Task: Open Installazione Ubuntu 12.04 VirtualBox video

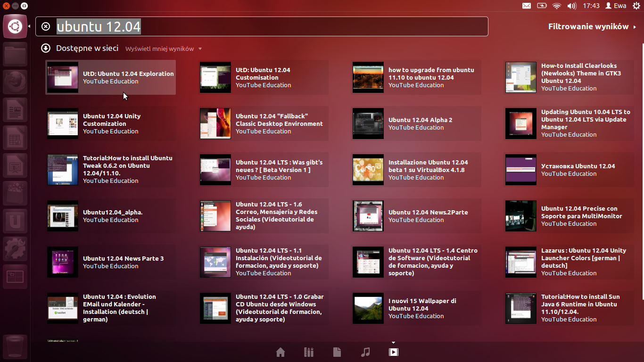Action: coord(416,170)
